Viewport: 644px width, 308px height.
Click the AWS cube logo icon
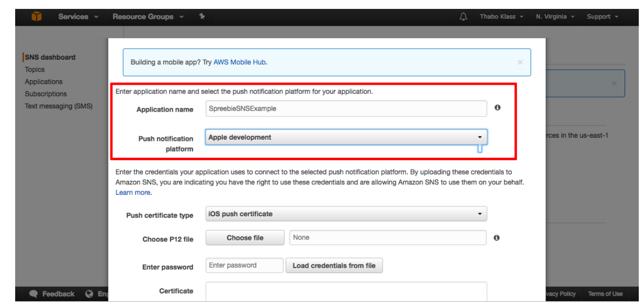(36, 17)
